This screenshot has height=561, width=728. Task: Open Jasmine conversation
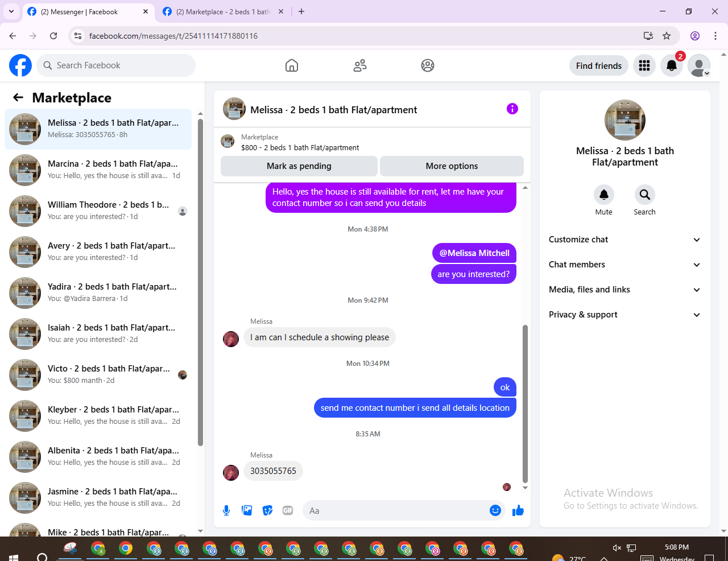click(x=98, y=498)
